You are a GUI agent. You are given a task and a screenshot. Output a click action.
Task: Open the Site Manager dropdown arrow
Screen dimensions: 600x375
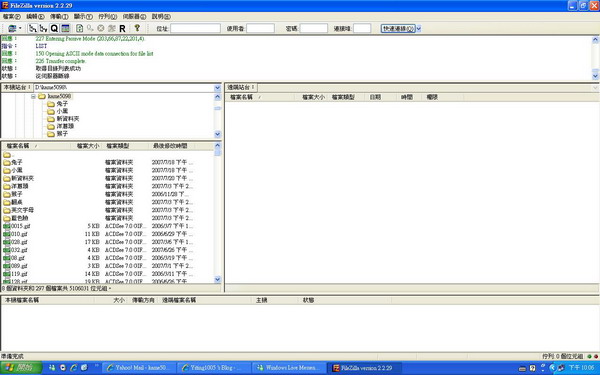(x=20, y=28)
